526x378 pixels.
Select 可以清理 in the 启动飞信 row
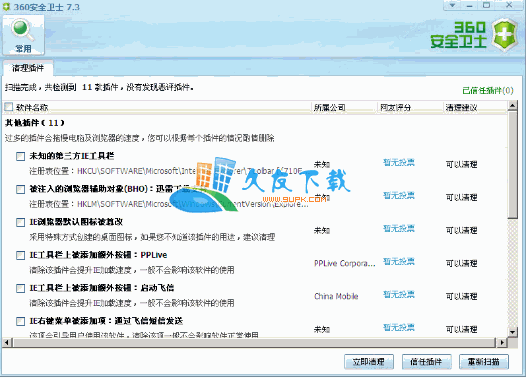(x=461, y=296)
